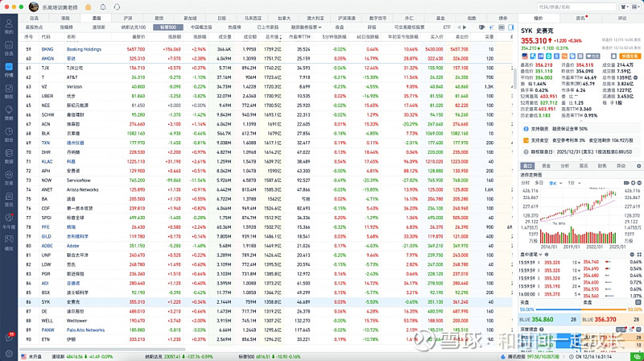Open 模拟 paper trading icon in left sidebar
The height and width of the screenshot is (361, 644).
9,243
